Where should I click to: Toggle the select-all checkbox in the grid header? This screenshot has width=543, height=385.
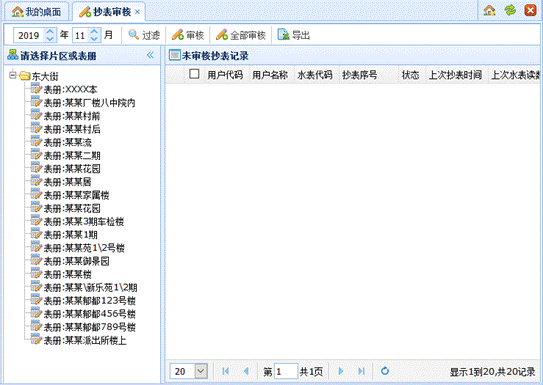194,74
